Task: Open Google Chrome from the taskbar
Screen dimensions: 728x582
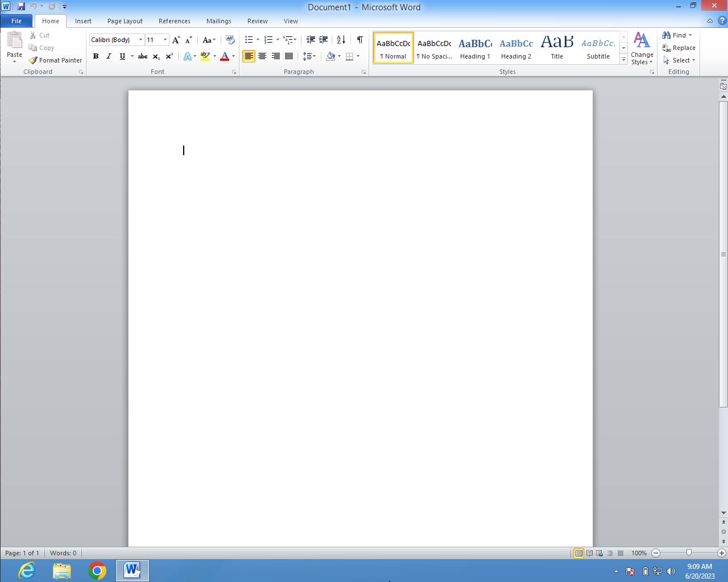Action: [x=97, y=570]
